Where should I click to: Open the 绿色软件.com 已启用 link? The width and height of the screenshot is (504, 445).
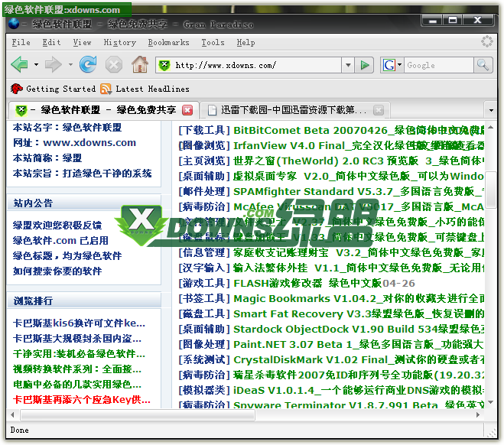point(60,241)
